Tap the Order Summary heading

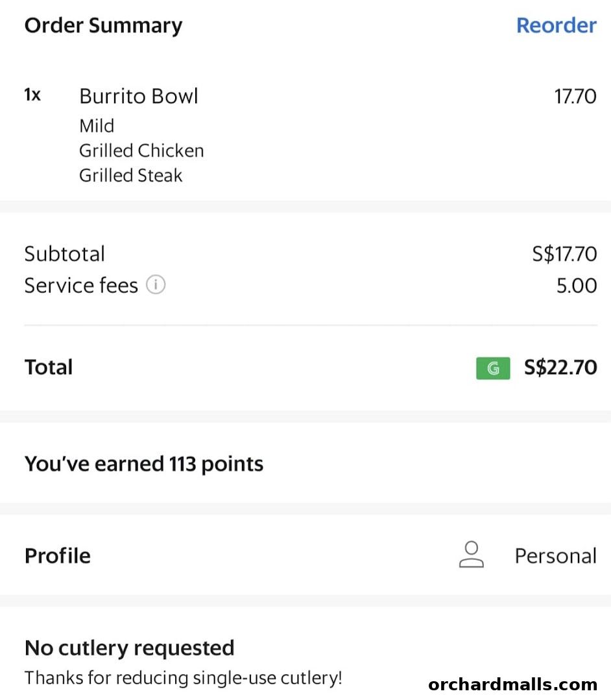click(103, 25)
